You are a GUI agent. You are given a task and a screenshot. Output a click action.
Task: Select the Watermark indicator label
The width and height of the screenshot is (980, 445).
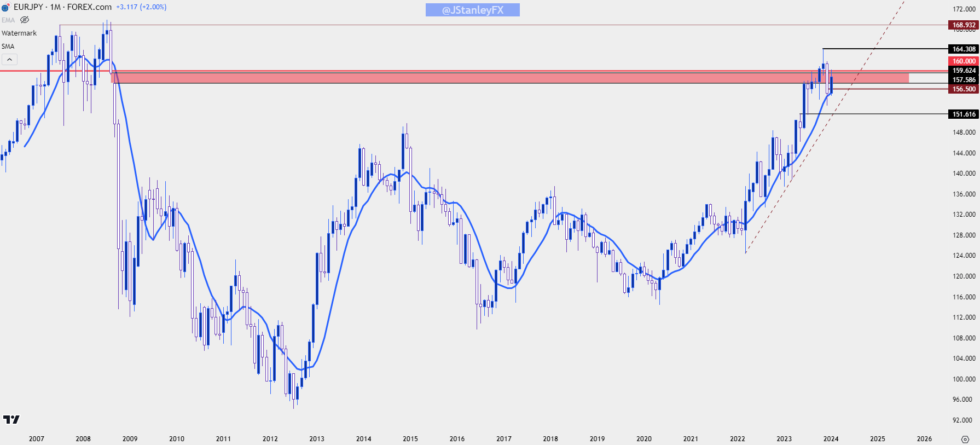(19, 33)
